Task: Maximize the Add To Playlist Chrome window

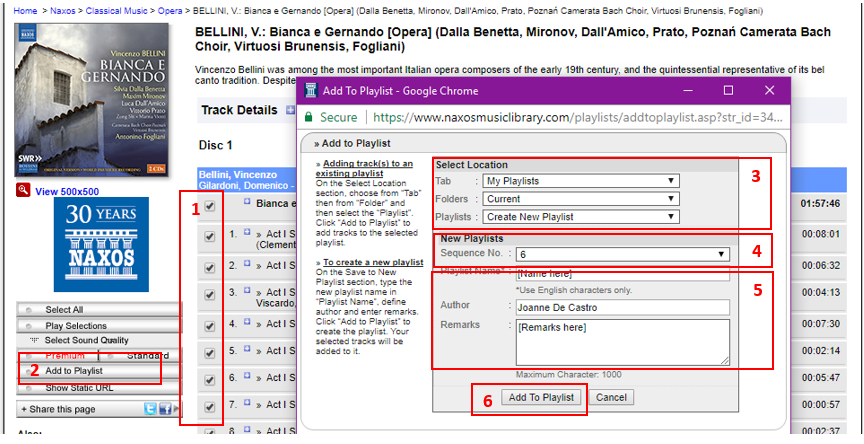Action: coord(728,90)
